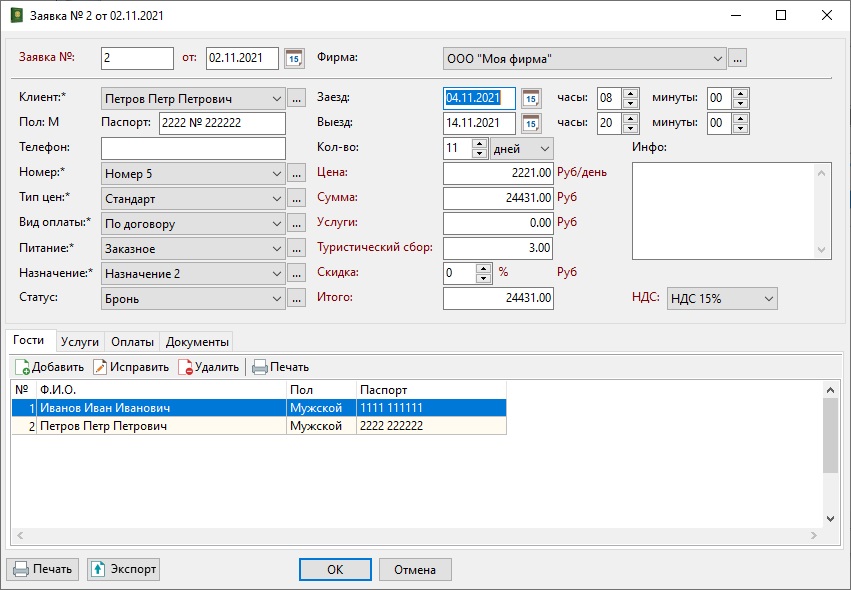The height and width of the screenshot is (590, 851).
Task: Open calendar picker next to request date
Action: (x=294, y=59)
